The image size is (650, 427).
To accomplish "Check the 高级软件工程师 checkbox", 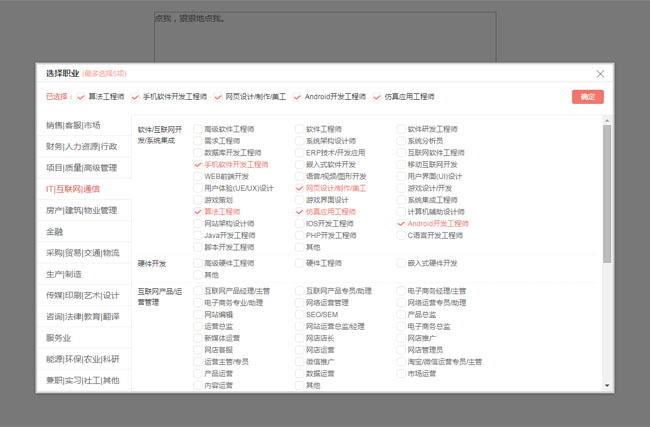I will (198, 129).
